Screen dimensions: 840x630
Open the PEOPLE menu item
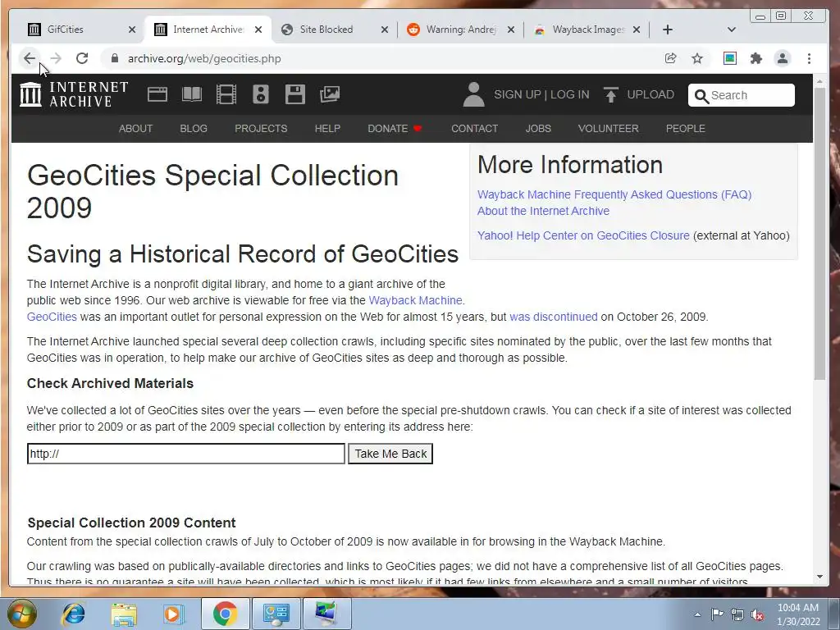tap(685, 129)
